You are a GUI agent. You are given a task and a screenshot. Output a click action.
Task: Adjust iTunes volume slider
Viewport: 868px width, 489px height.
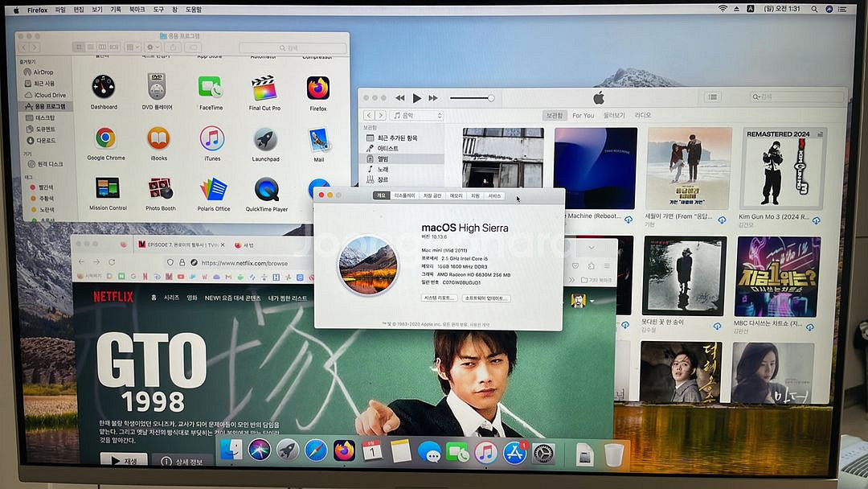[x=472, y=98]
